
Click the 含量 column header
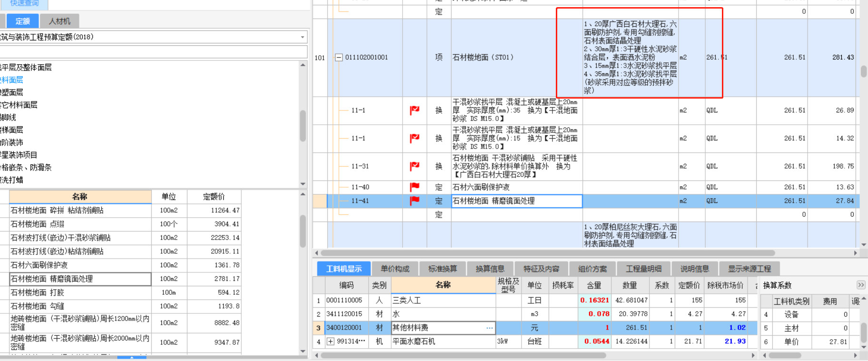click(x=594, y=285)
